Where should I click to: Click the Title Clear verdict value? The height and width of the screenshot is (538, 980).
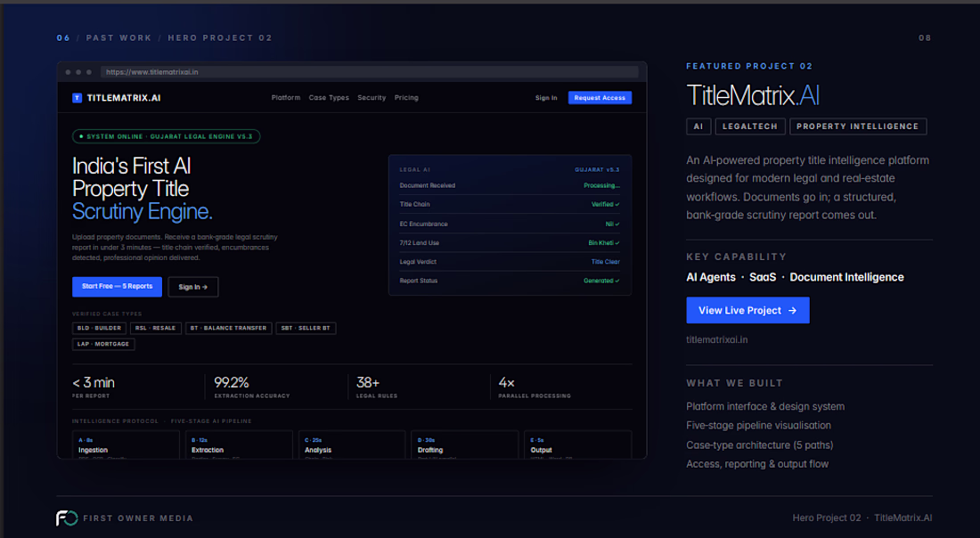pyautogui.click(x=606, y=262)
